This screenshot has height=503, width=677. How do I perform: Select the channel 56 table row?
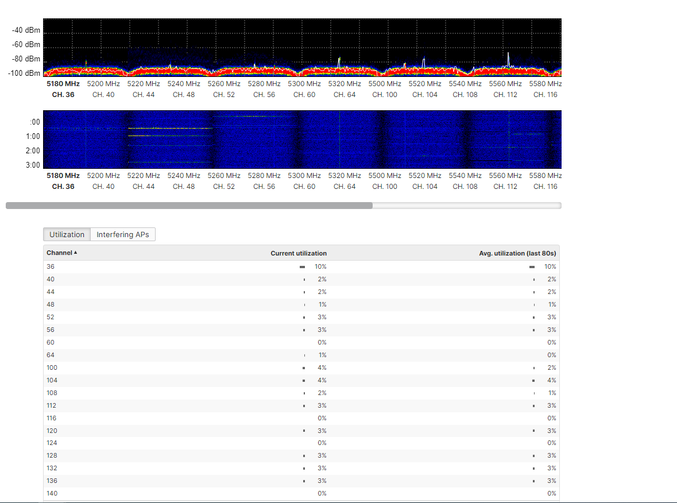click(301, 330)
